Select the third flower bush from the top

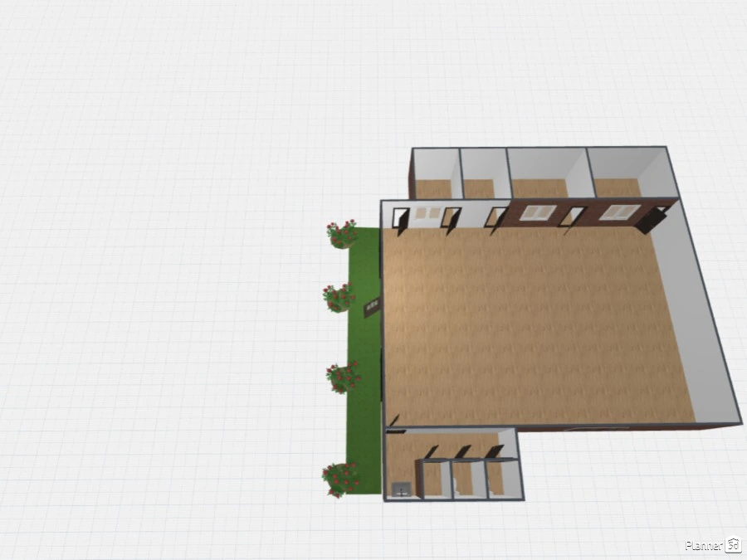click(x=342, y=376)
